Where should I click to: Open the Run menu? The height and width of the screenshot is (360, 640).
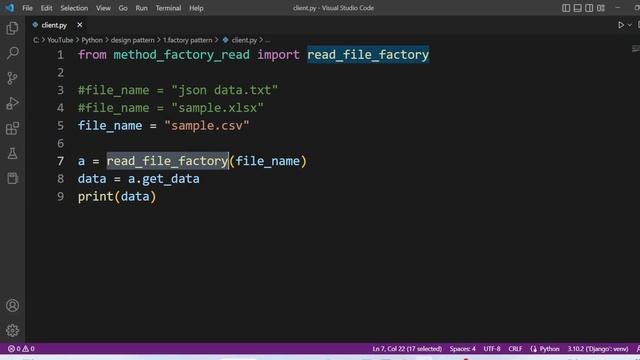(142, 8)
